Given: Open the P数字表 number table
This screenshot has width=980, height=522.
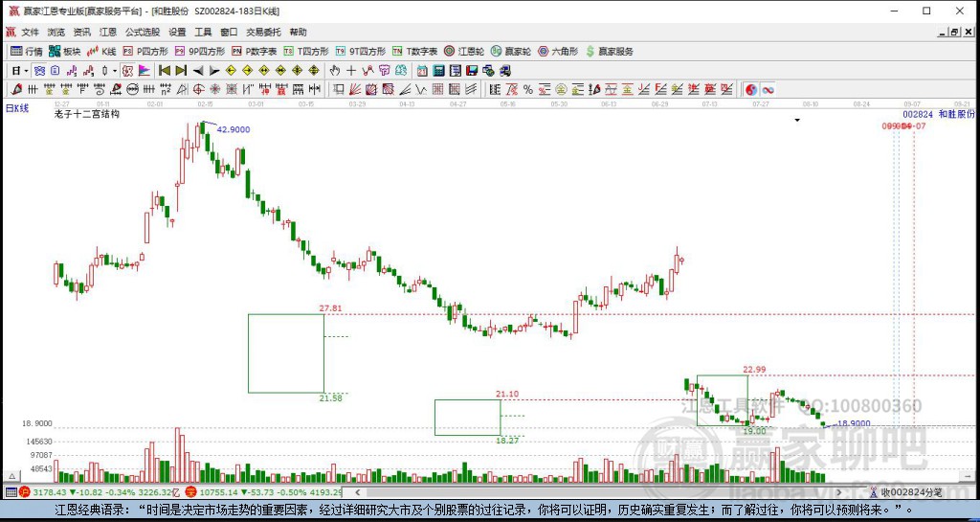Looking at the screenshot, I should (x=255, y=52).
